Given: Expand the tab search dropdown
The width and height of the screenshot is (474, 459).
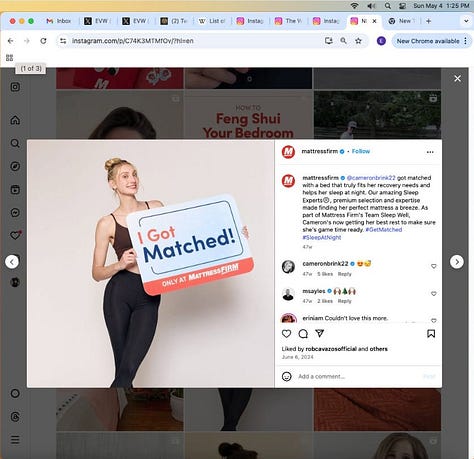Looking at the screenshot, I should 466,21.
